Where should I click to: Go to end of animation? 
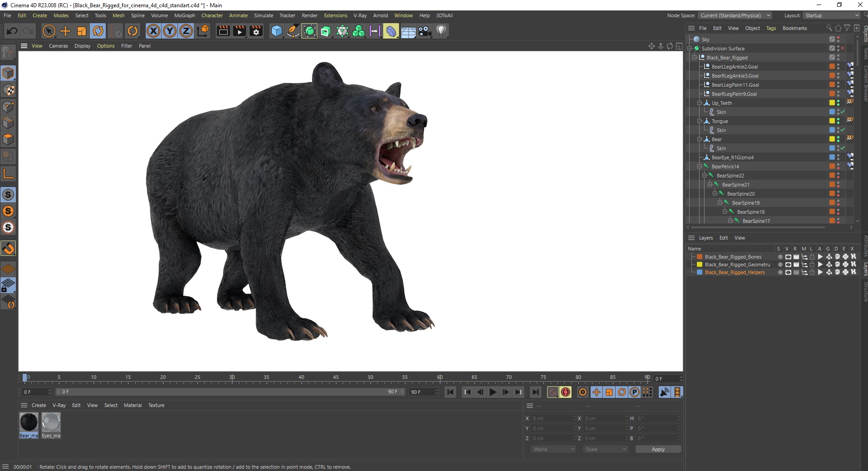(x=536, y=392)
